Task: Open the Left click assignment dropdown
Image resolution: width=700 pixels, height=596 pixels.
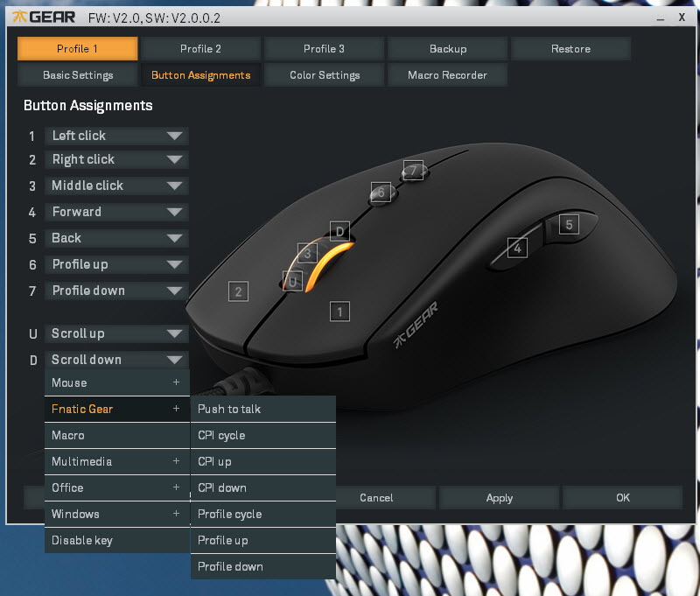Action: pyautogui.click(x=116, y=136)
